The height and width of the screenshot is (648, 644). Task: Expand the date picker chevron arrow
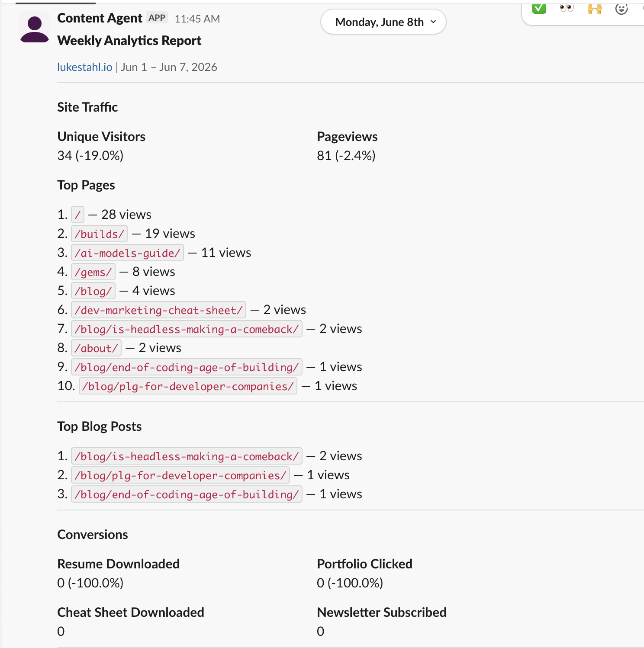(433, 22)
